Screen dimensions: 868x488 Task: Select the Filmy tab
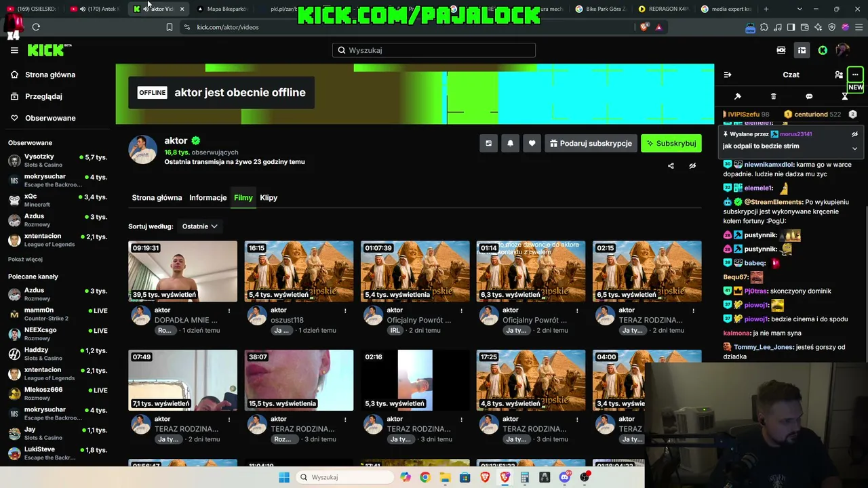pos(243,198)
